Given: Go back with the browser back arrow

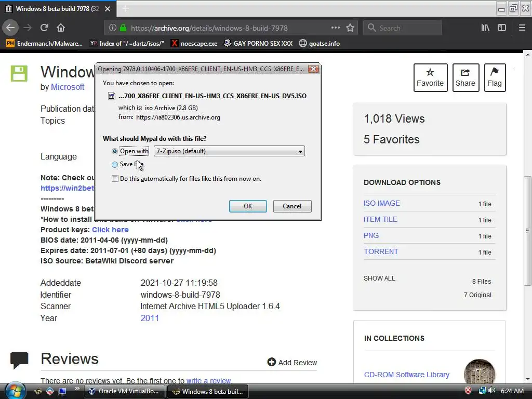Looking at the screenshot, I should pos(10,28).
